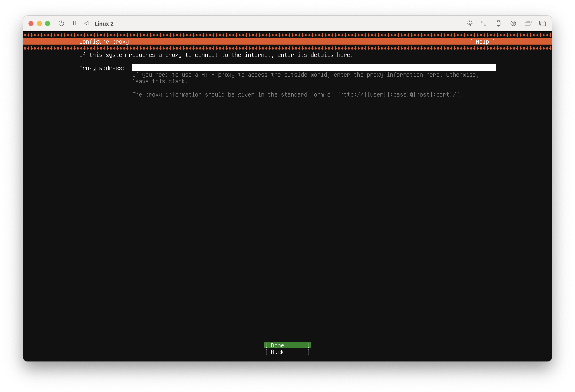The height and width of the screenshot is (392, 575).
Task: Toggle the capture mouse cursor icon
Action: pyautogui.click(x=469, y=24)
